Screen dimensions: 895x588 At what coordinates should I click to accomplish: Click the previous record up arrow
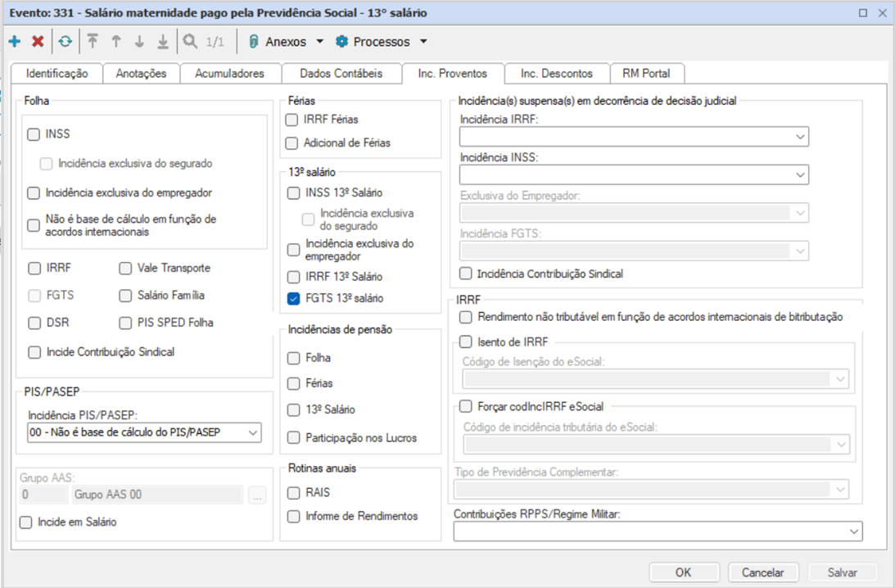click(116, 42)
